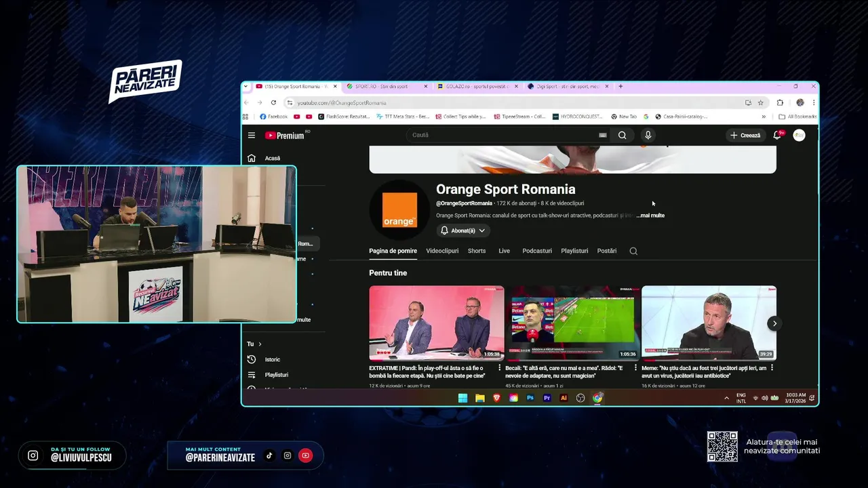Open the All Bookmarks folder
Image resolution: width=868 pixels, height=488 pixels.
(797, 117)
